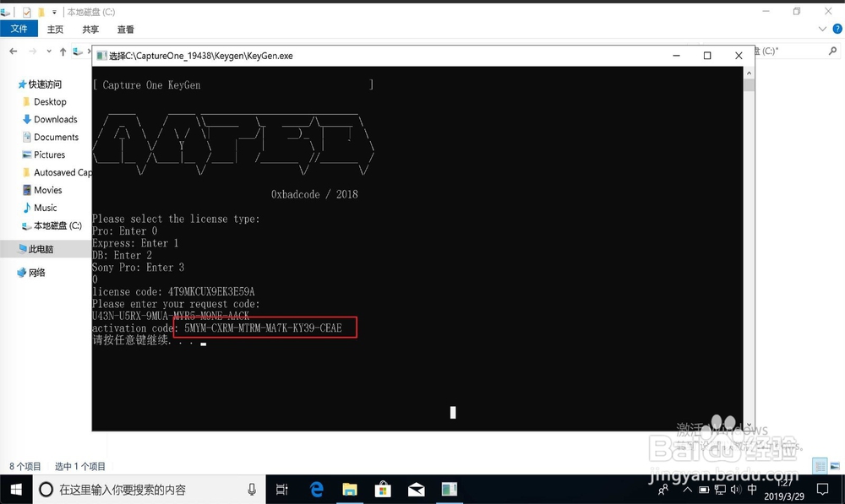
Task: Maximize the KeyGen.exe console window
Action: point(707,56)
